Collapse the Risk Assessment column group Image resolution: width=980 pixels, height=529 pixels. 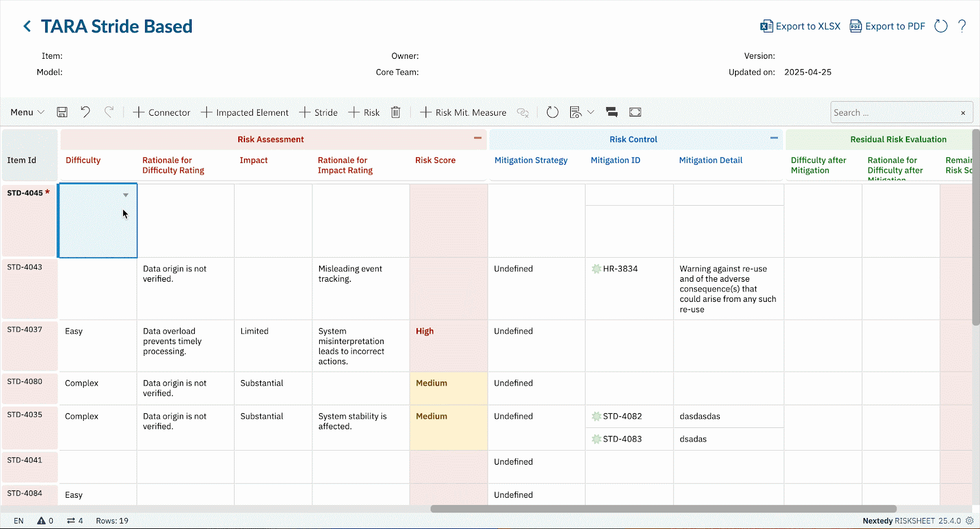(x=478, y=138)
